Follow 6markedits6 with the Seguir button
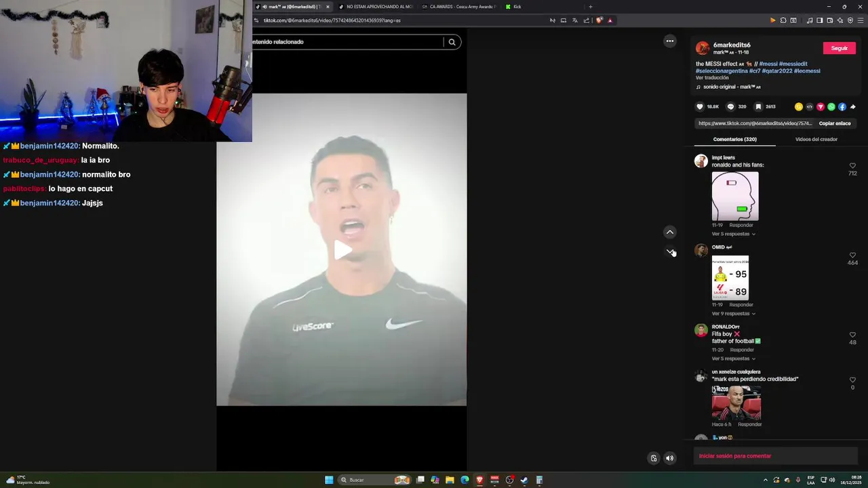This screenshot has height=488, width=868. 840,48
